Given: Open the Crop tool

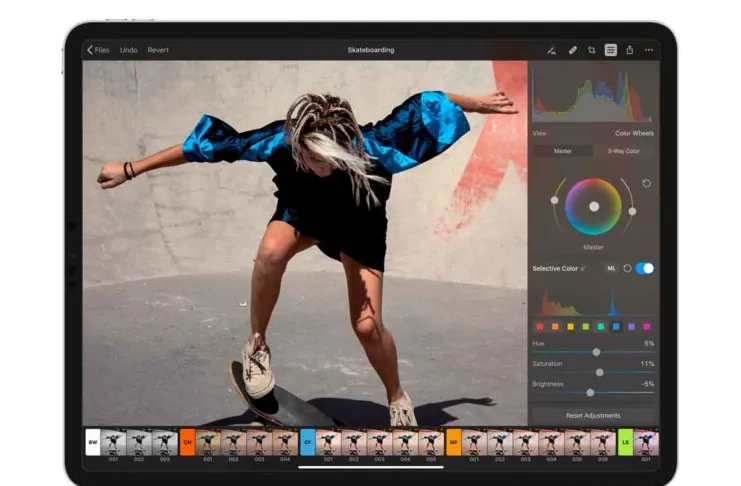Looking at the screenshot, I should click(x=592, y=49).
